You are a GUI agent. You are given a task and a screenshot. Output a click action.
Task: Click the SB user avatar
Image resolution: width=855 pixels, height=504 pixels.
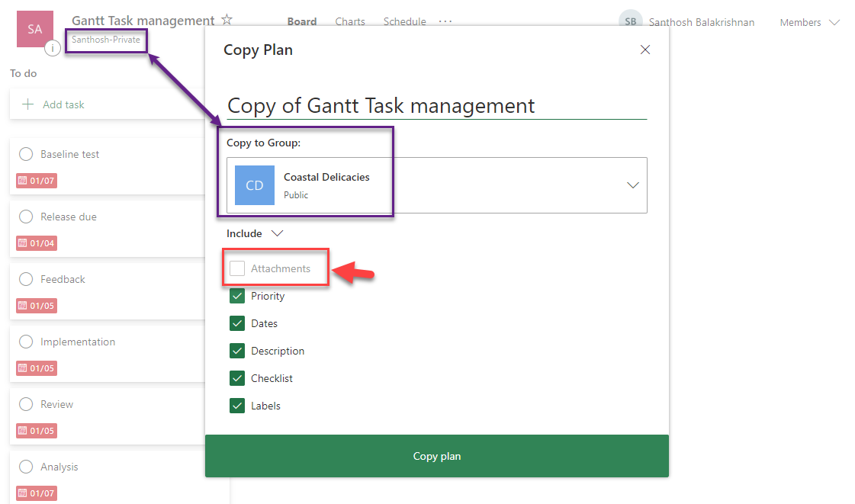point(630,22)
